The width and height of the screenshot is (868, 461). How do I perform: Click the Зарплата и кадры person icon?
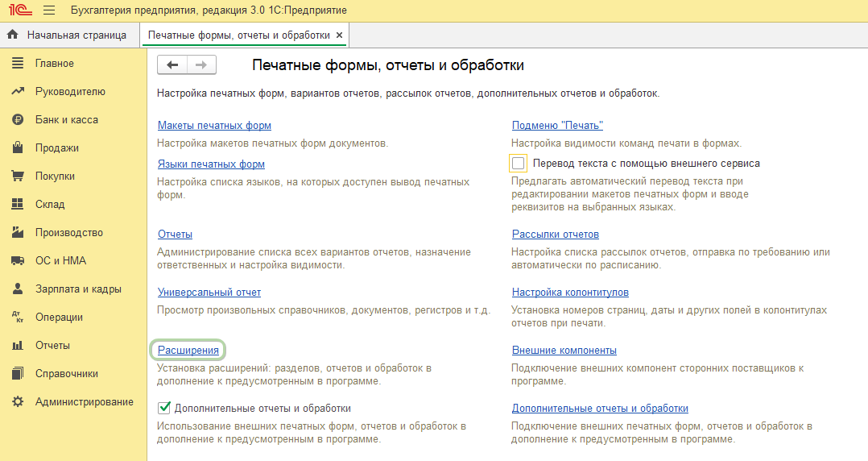[x=18, y=289]
